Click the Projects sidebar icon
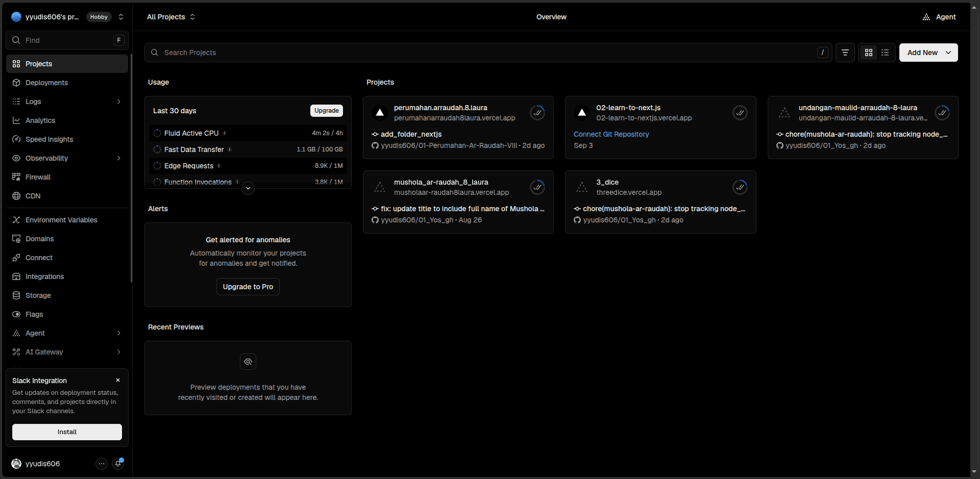Viewport: 980px width, 479px height. [x=16, y=64]
